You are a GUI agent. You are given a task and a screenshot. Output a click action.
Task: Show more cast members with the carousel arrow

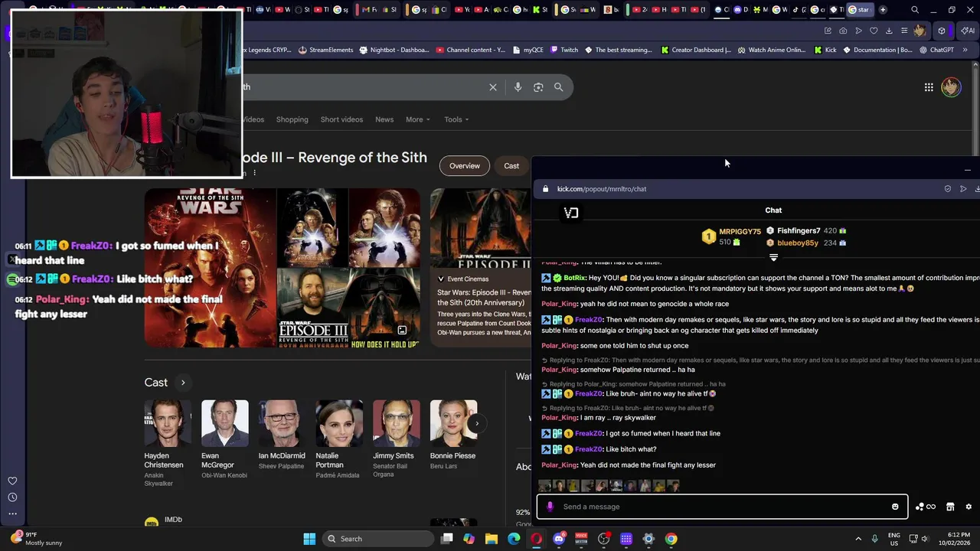[x=477, y=423]
